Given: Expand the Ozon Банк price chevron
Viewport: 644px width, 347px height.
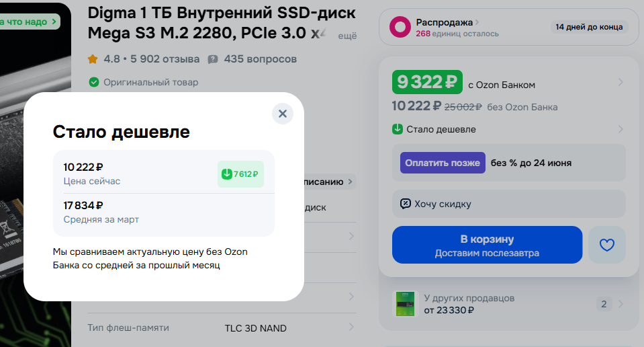Looking at the screenshot, I should 620,83.
